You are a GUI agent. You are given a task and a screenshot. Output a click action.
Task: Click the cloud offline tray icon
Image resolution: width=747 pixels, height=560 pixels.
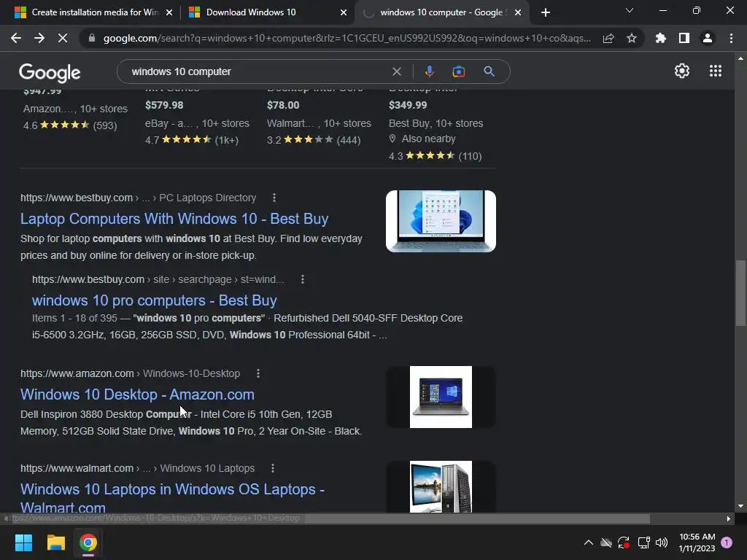click(606, 542)
